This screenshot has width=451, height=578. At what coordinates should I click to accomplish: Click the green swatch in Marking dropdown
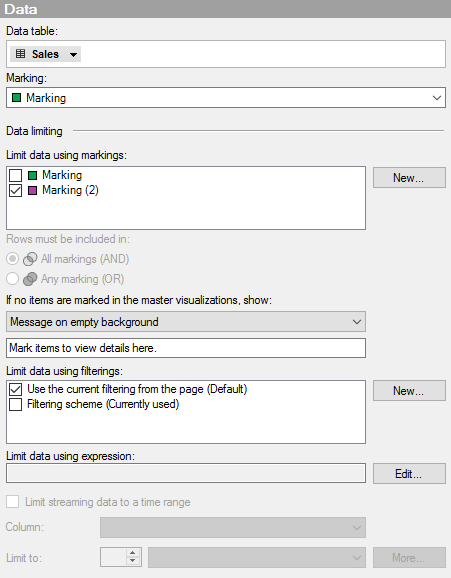(x=17, y=98)
